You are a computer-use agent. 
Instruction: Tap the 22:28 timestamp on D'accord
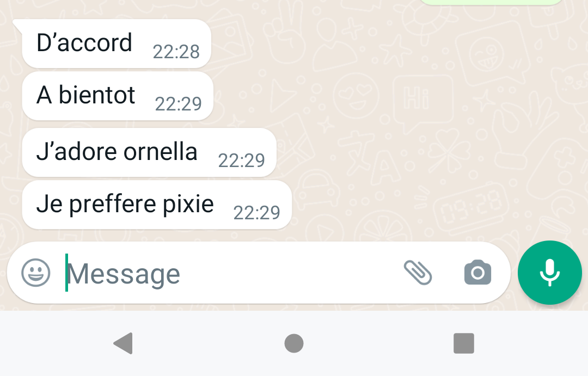click(x=176, y=52)
